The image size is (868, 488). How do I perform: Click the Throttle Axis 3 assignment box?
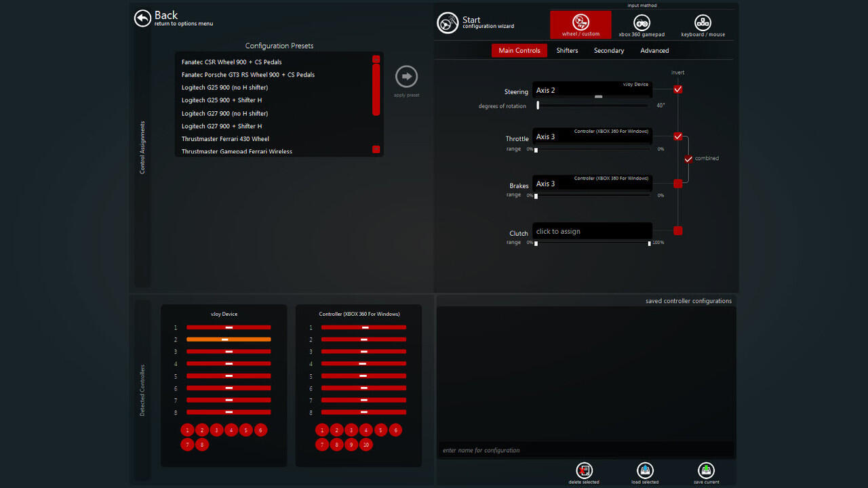[592, 136]
